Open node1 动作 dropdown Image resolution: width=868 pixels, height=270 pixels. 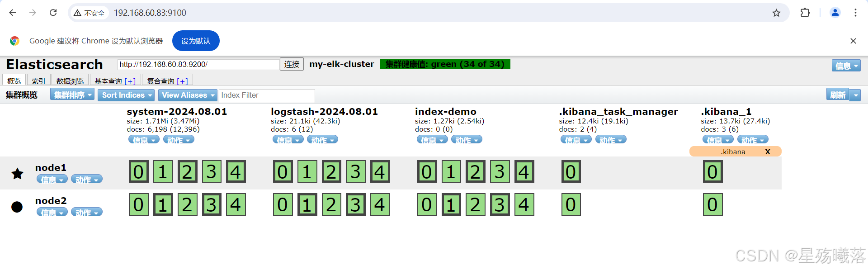click(87, 179)
